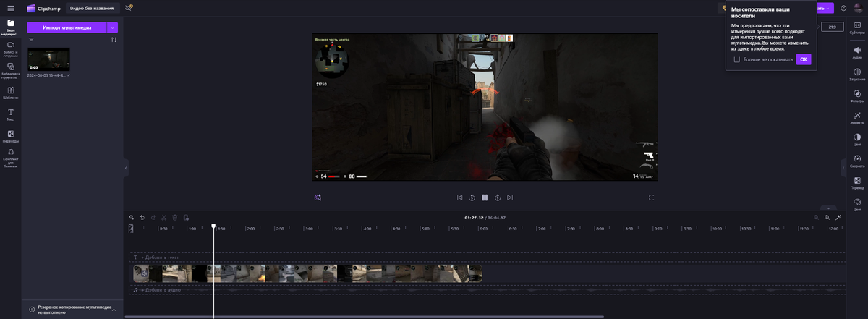Viewport: 868px width, 319px height.
Task: Open the hamburger main menu
Action: pyautogui.click(x=10, y=8)
